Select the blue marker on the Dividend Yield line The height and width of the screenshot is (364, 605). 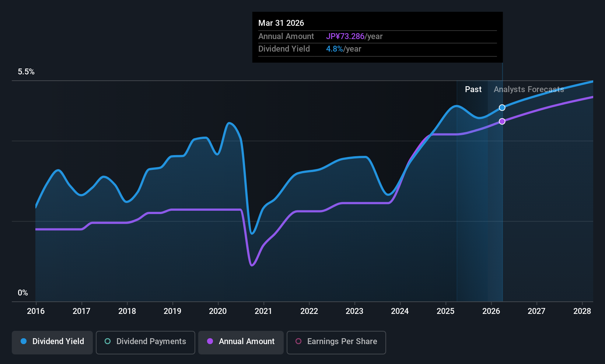[x=502, y=108]
